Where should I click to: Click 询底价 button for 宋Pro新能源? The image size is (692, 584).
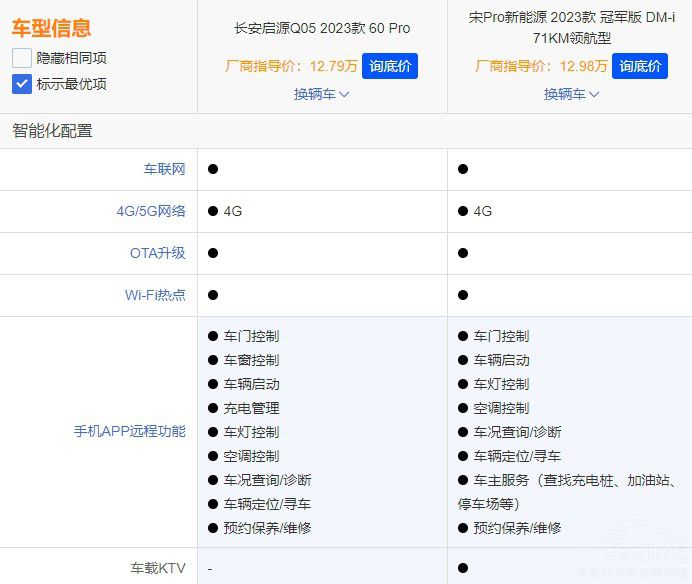pyautogui.click(x=640, y=66)
